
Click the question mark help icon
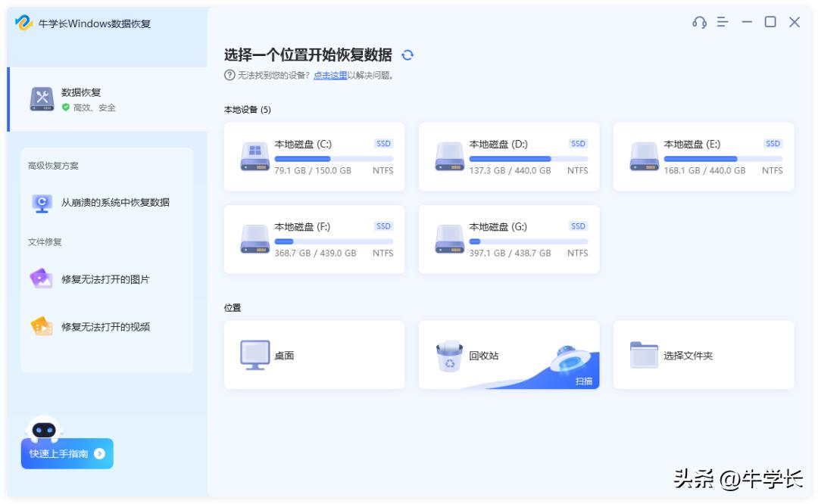(x=229, y=75)
